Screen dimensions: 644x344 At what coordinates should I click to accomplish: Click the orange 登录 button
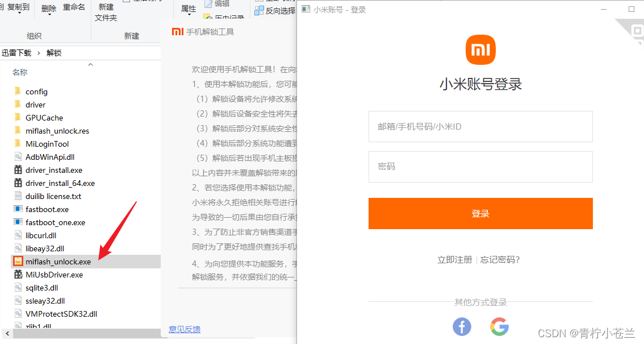480,213
